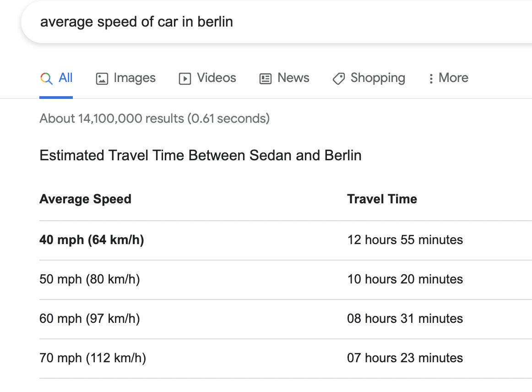Click the newspaper icon for News
The image size is (532, 392).
(x=266, y=79)
